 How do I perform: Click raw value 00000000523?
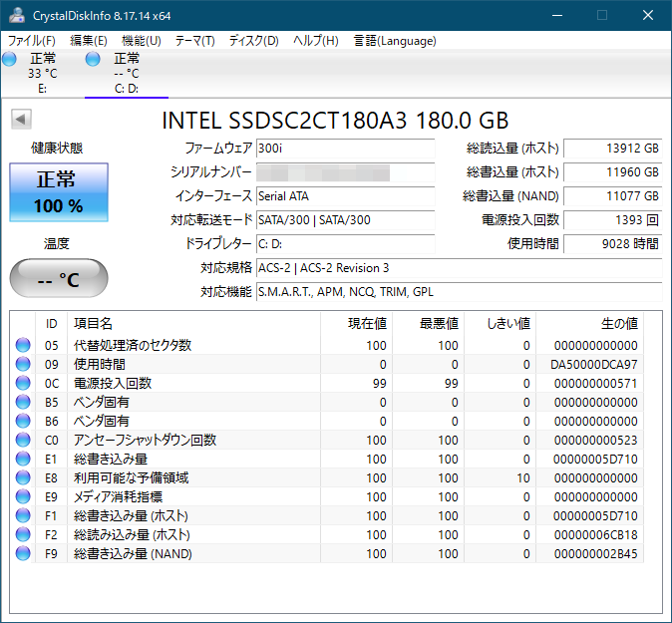(x=595, y=440)
